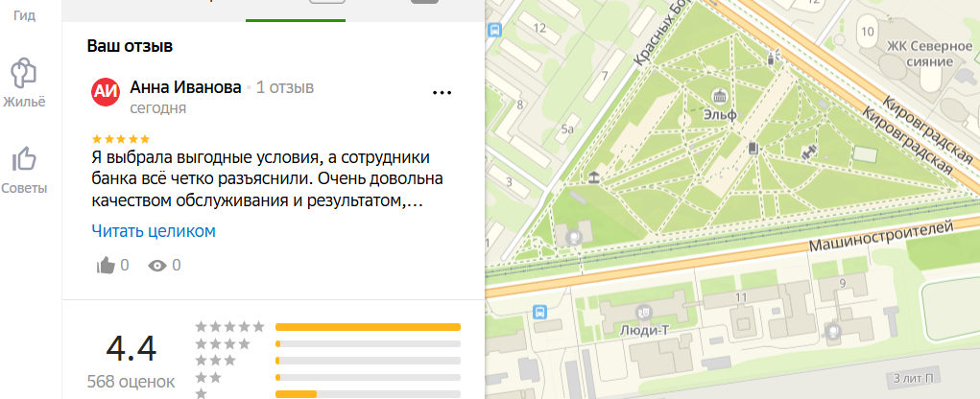Click the gazebo icon in the park
This screenshot has height=399, width=980.
(592, 178)
